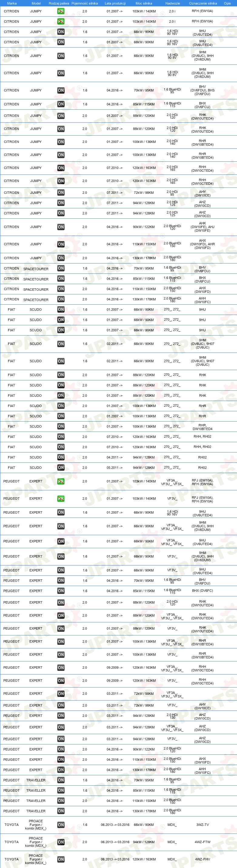Click ON icon in Fiat Scudo 05.2011 row

61,468
